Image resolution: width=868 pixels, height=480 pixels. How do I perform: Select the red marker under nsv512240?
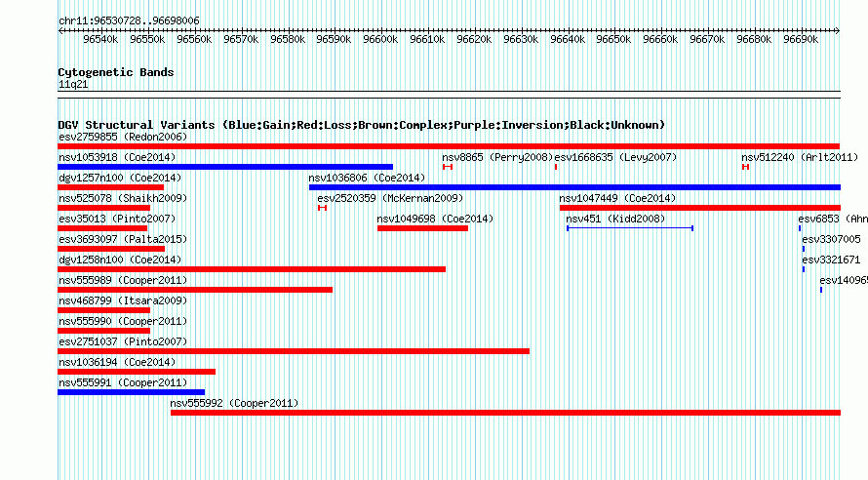coord(746,167)
